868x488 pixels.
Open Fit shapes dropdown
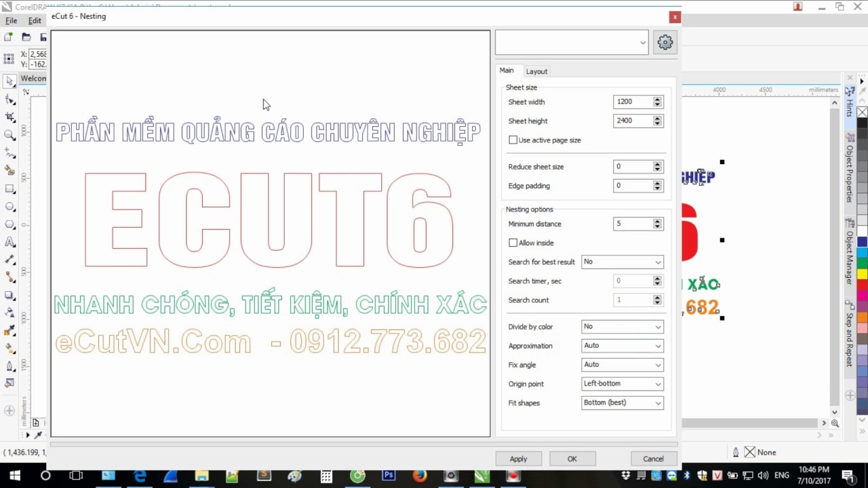pyautogui.click(x=623, y=403)
